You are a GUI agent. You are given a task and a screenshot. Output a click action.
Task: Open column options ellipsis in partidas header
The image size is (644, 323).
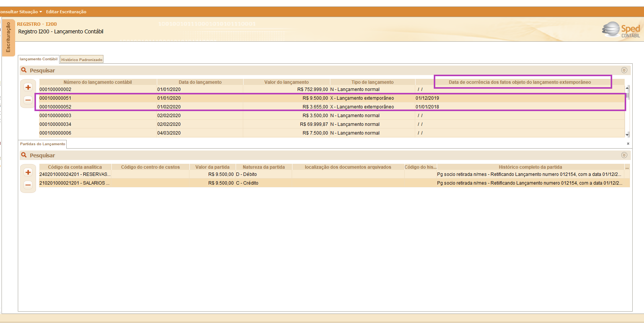pyautogui.click(x=627, y=167)
